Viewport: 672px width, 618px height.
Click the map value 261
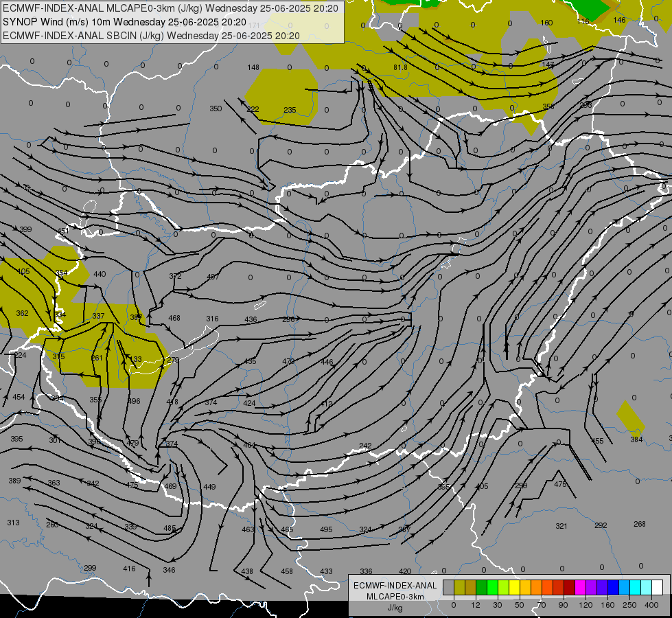coord(97,358)
